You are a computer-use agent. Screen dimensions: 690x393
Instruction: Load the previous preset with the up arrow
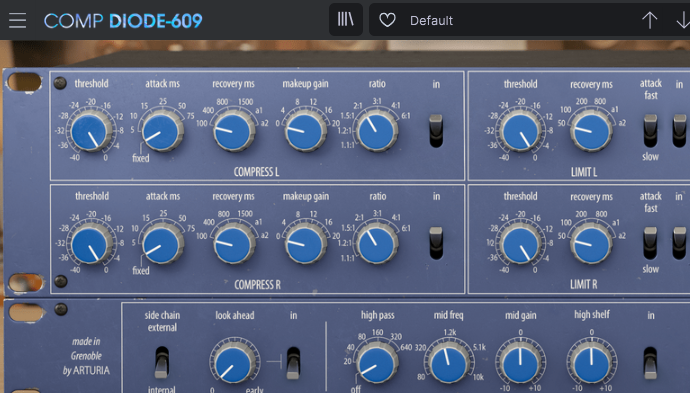pyautogui.click(x=650, y=20)
